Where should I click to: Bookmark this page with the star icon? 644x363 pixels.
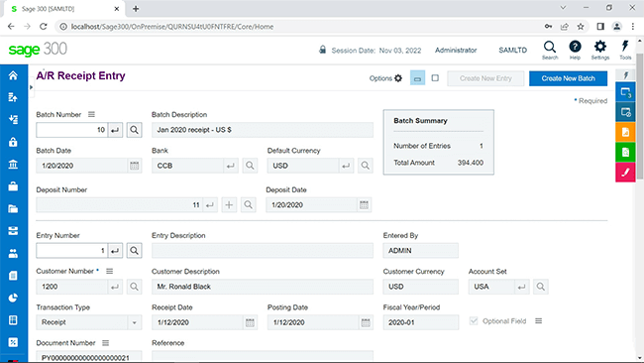581,27
